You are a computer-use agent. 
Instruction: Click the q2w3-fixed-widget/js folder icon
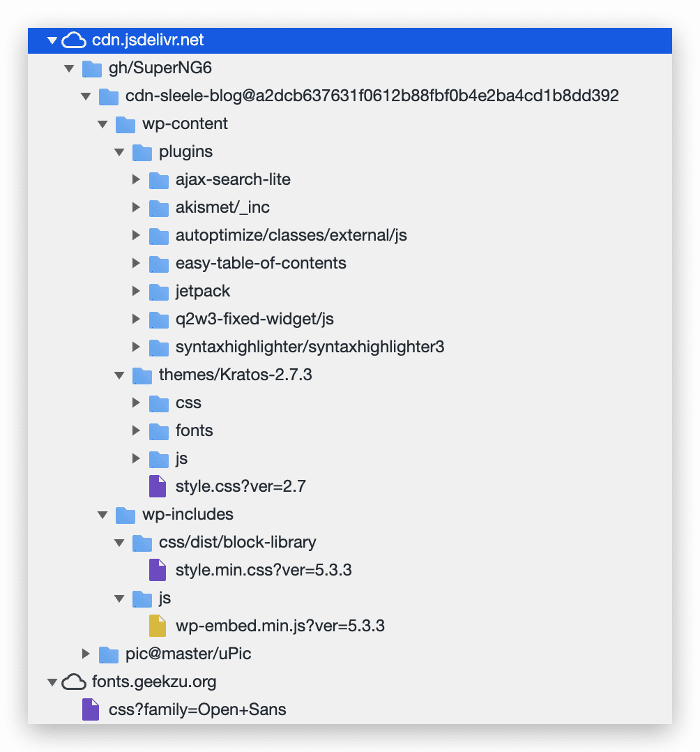coord(159,319)
